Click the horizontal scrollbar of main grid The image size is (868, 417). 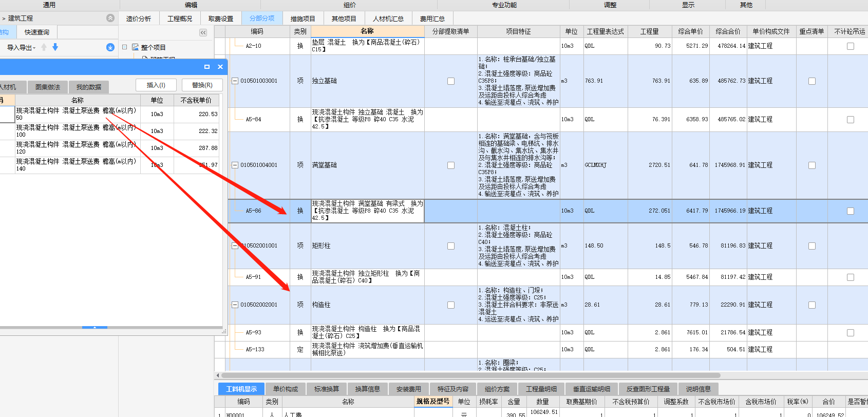pyautogui.click(x=470, y=375)
